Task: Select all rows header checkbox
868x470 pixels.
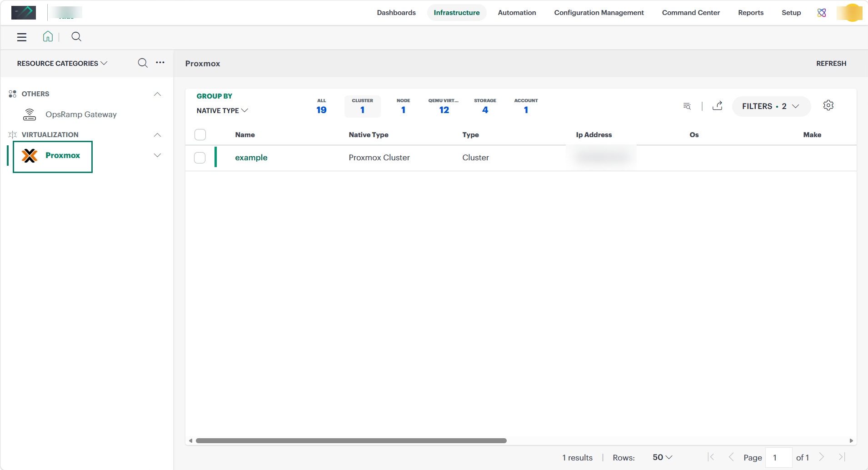Action: (200, 135)
